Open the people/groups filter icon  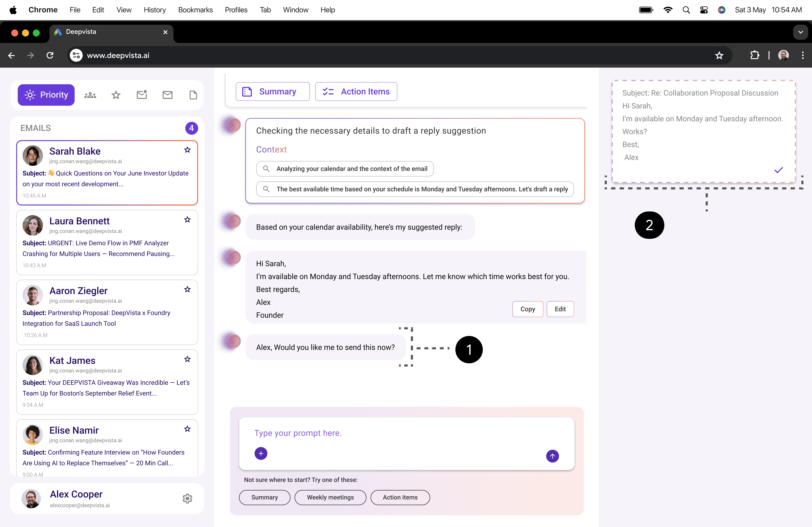click(x=90, y=95)
